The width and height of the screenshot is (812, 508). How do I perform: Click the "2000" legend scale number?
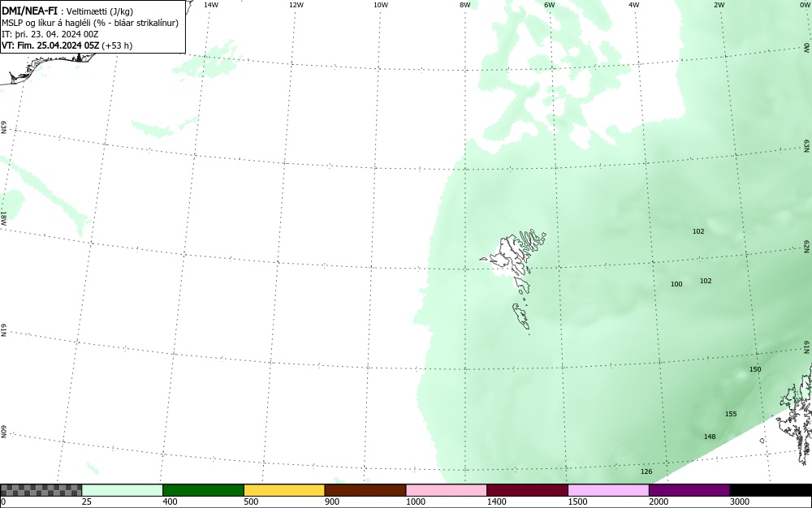[x=659, y=502]
